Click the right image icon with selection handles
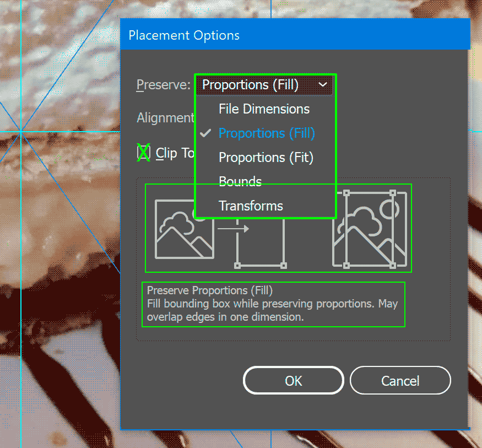482x448 pixels. pyautogui.click(x=369, y=229)
